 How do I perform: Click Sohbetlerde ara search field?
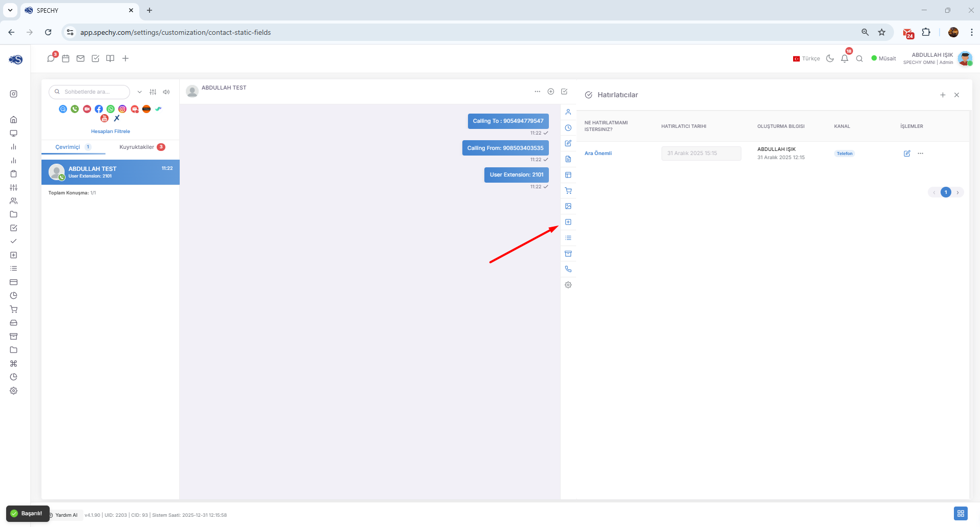(x=89, y=92)
